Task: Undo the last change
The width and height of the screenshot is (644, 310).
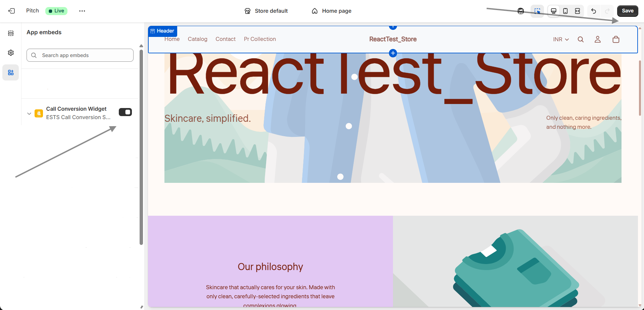Action: [x=594, y=11]
